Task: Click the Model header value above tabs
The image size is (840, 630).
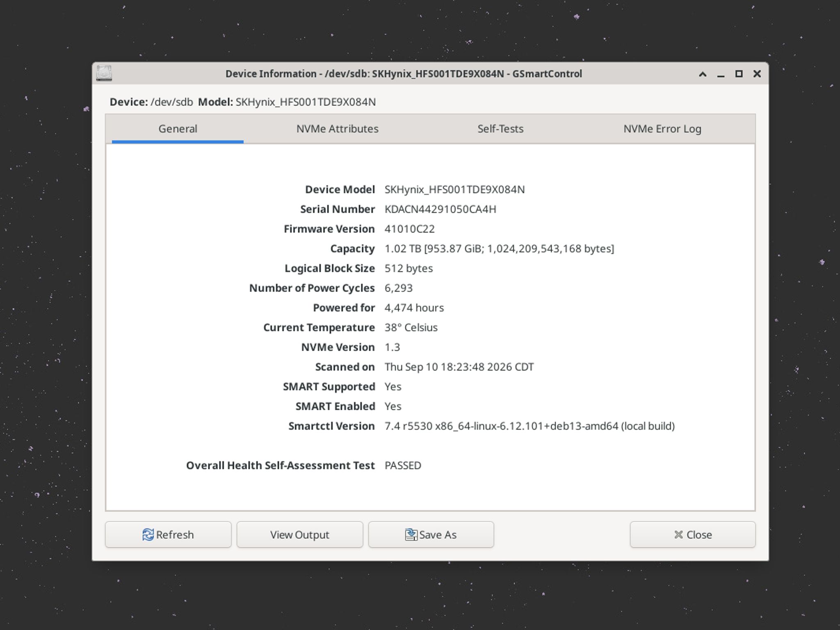Action: tap(306, 102)
